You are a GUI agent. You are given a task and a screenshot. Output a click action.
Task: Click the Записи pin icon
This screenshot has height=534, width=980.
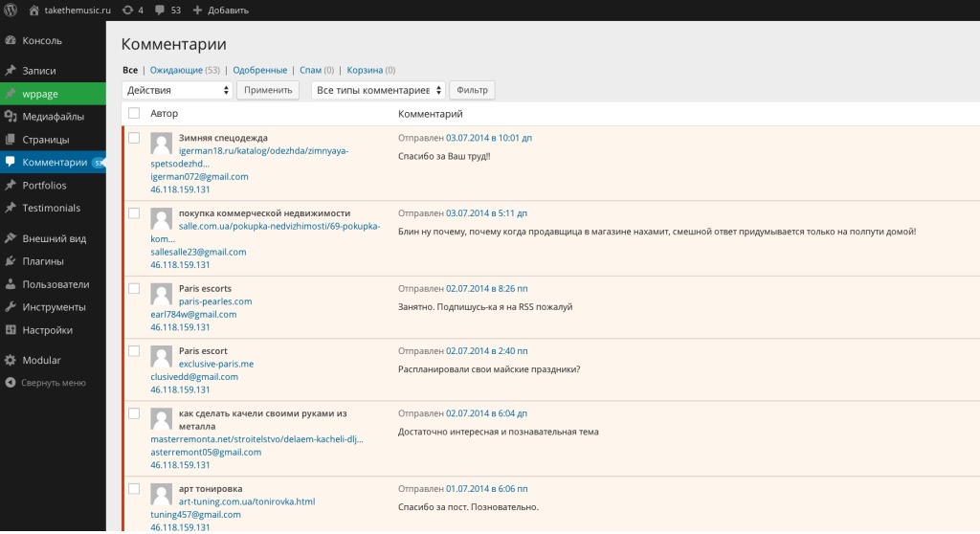tap(11, 71)
